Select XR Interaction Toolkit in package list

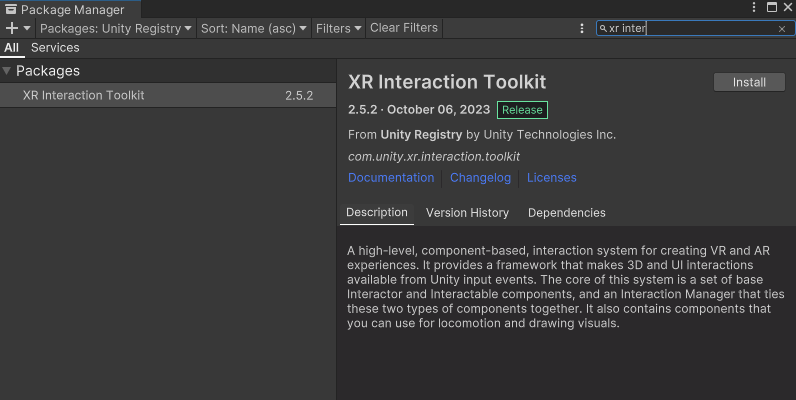point(168,95)
